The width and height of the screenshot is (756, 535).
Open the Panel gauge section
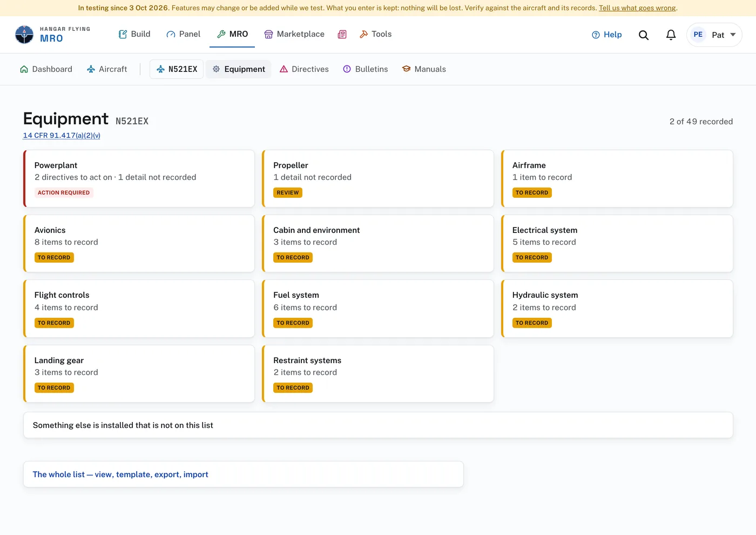tap(184, 34)
